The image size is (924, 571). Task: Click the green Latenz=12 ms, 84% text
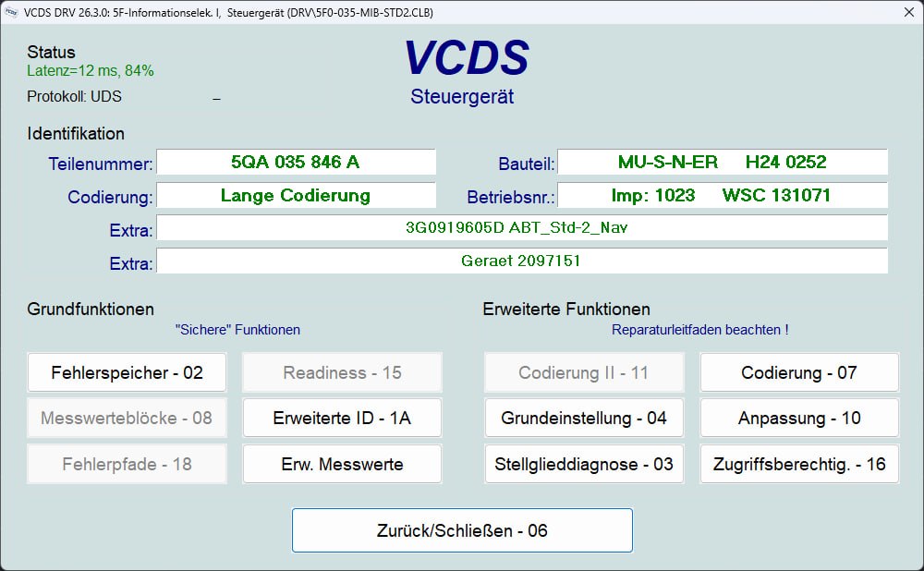[91, 71]
